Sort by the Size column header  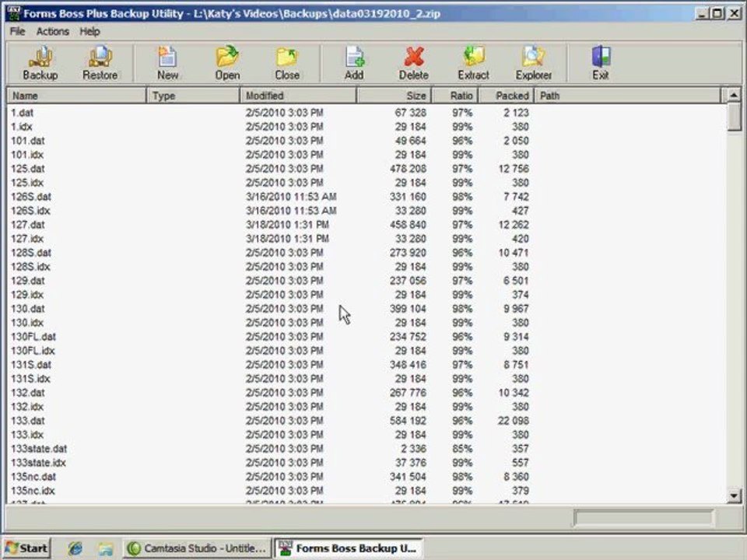[x=394, y=96]
